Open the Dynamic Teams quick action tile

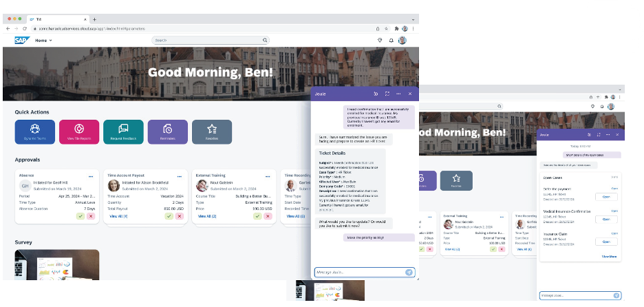[34, 131]
